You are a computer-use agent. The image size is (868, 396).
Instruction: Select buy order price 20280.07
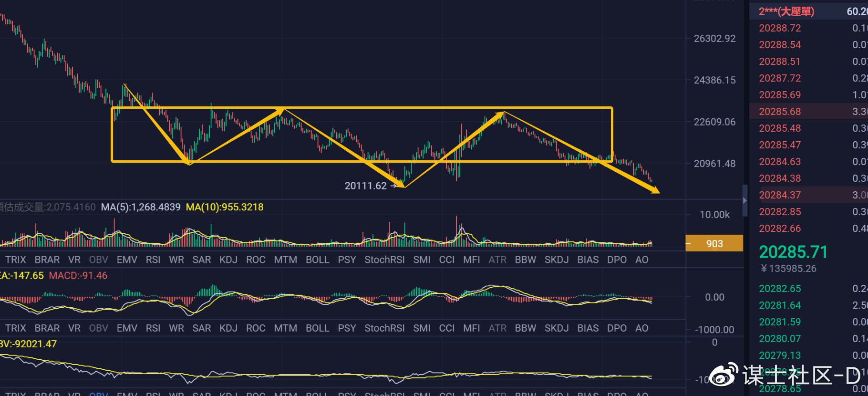(x=780, y=339)
